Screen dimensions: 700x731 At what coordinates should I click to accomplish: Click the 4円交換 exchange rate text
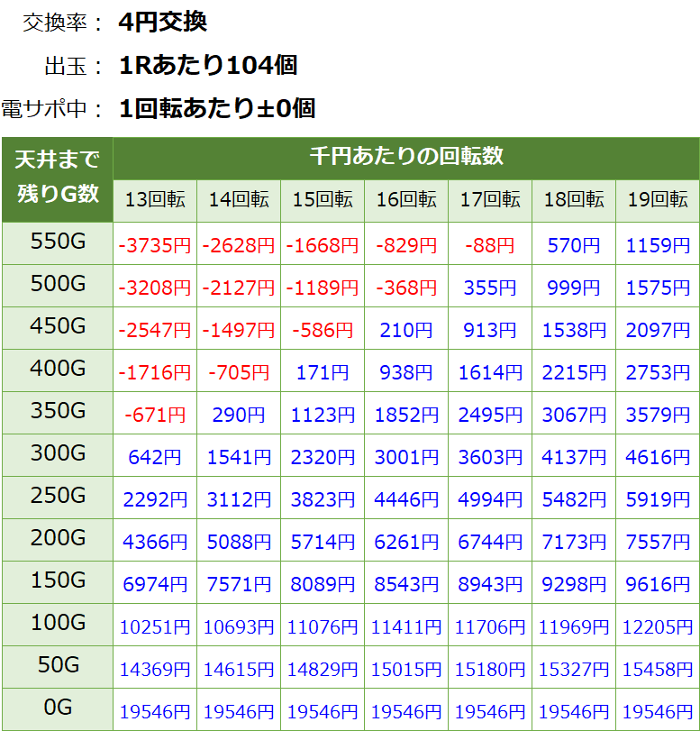pos(163,22)
